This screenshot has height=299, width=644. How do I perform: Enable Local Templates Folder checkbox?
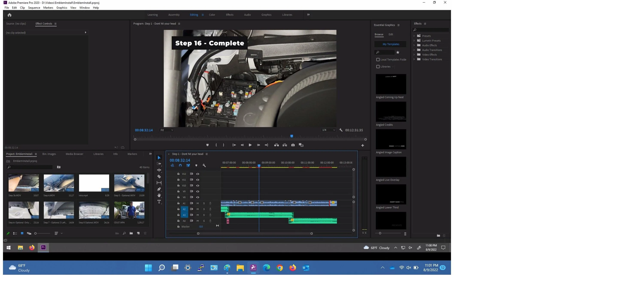tap(378, 59)
